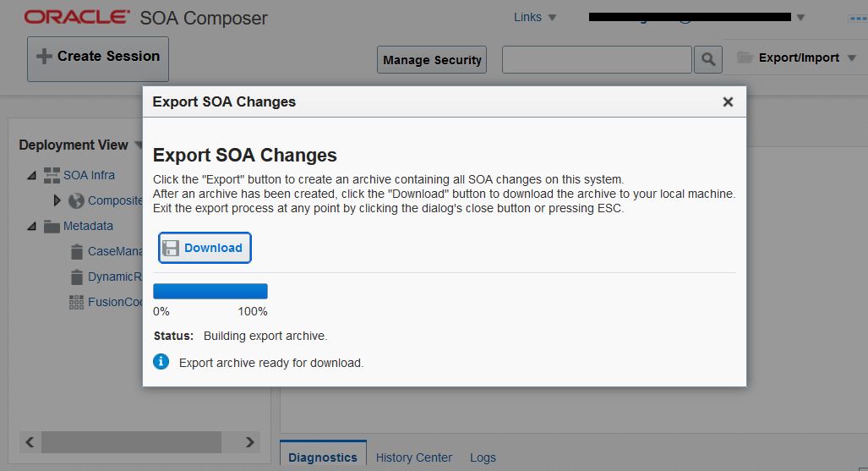
Task: Click the Composites globe icon
Action: point(76,200)
